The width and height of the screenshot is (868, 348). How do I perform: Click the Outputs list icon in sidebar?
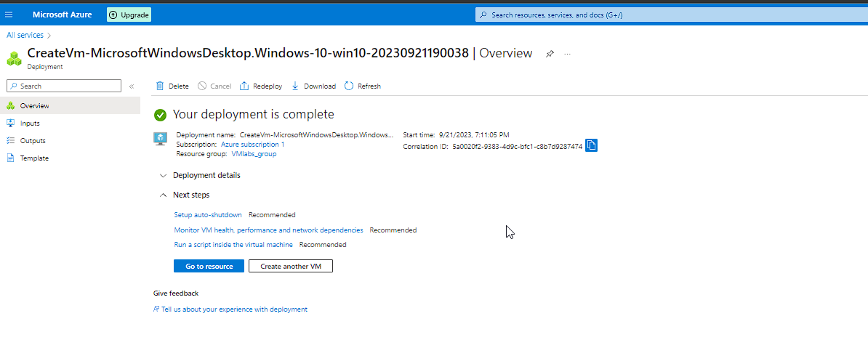point(10,140)
